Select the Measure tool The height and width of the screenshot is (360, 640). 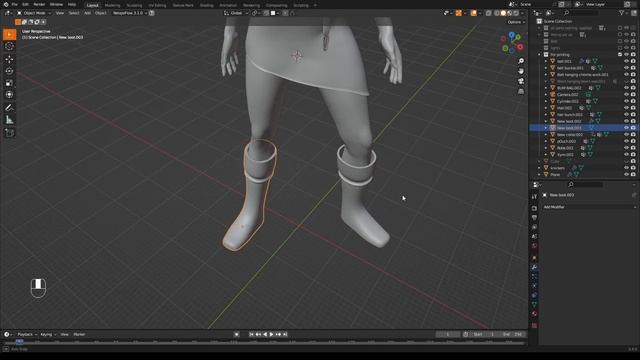9,120
